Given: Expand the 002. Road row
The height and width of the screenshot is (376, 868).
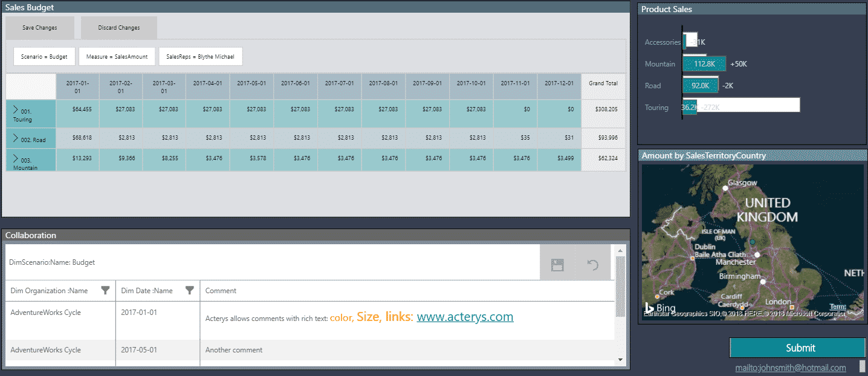Looking at the screenshot, I should [16, 138].
